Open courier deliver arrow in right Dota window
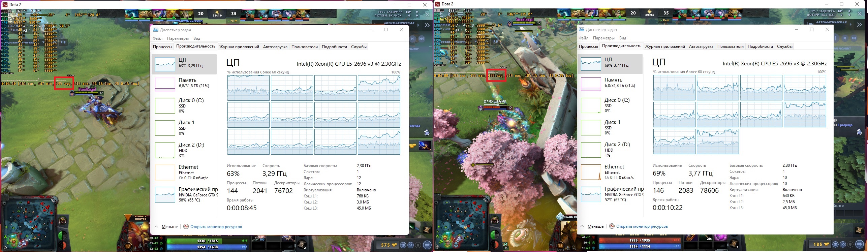This screenshot has height=252, width=868. point(859,244)
